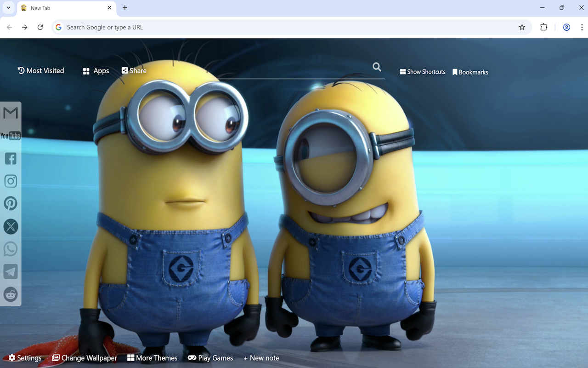Click the search magnifier icon
The image size is (588, 368).
(x=377, y=67)
